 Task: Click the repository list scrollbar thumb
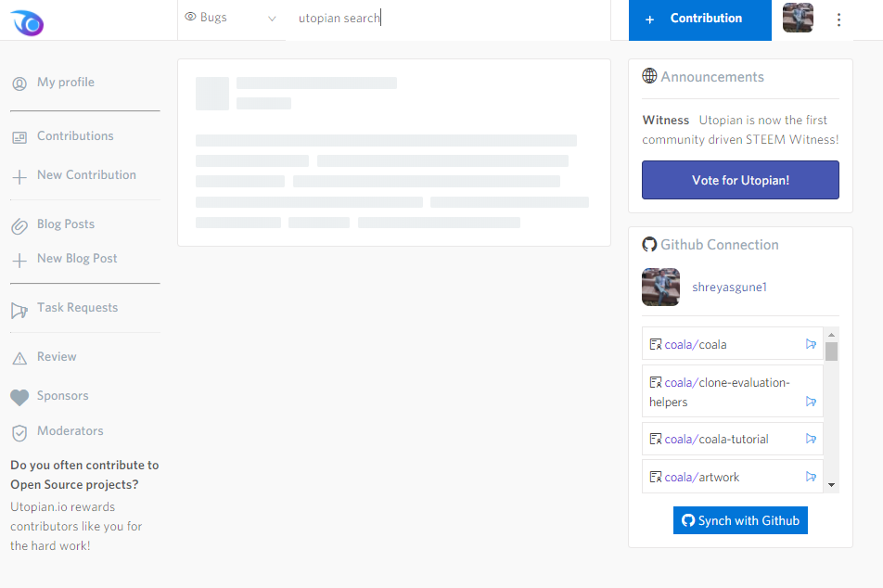point(831,352)
